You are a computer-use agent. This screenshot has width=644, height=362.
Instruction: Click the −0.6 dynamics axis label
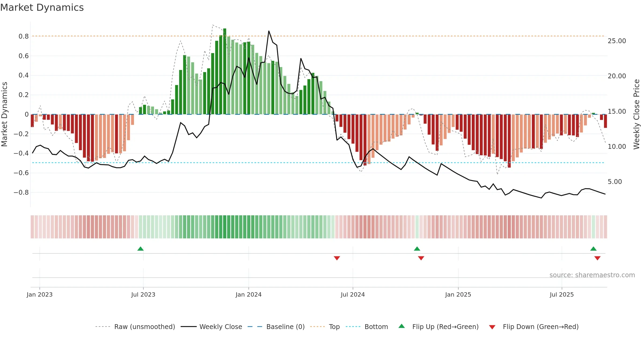coord(21,173)
